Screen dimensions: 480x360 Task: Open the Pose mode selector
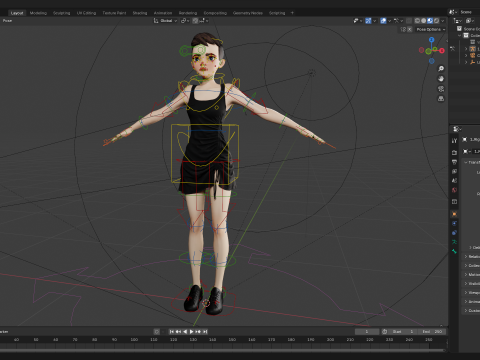click(7, 21)
